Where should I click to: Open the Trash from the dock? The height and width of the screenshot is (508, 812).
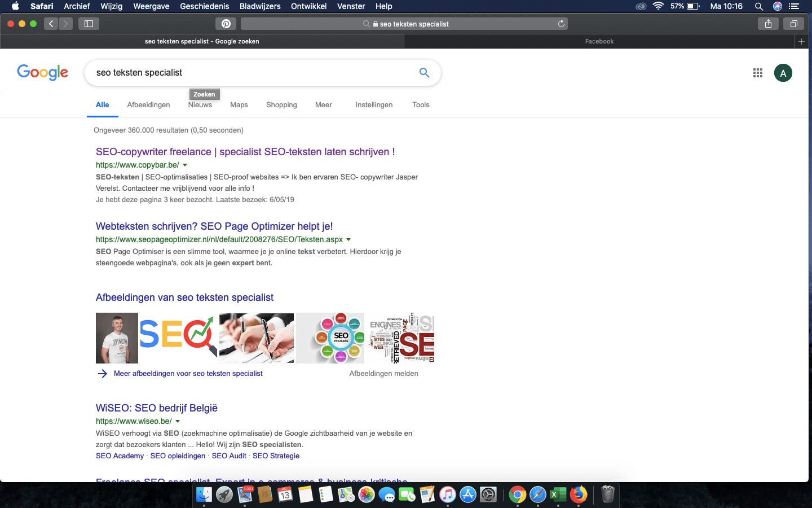click(x=608, y=495)
